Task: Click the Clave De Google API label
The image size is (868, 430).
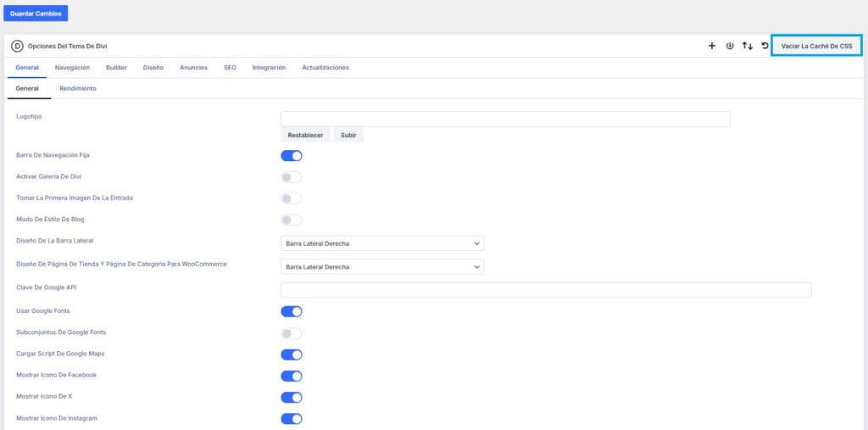Action: pyautogui.click(x=46, y=287)
